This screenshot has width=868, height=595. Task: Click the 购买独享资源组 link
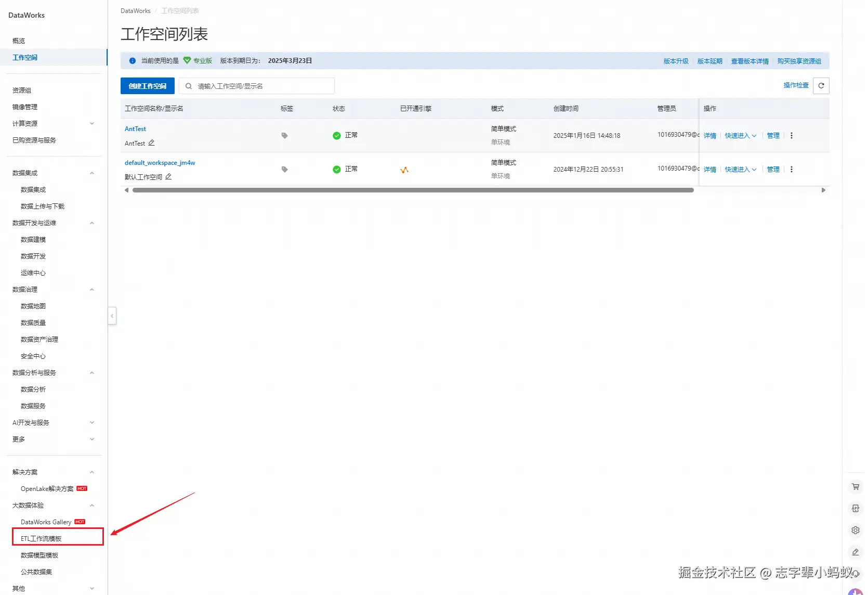(799, 61)
